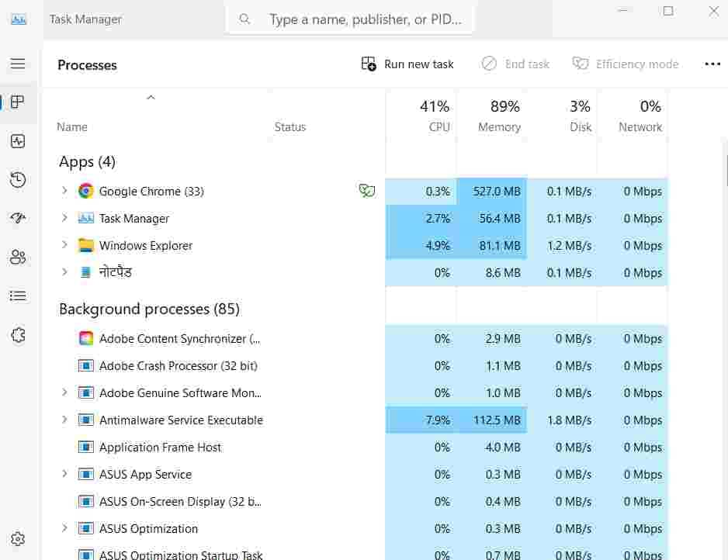Open App history from sidebar
This screenshot has height=560, width=728.
click(x=18, y=180)
